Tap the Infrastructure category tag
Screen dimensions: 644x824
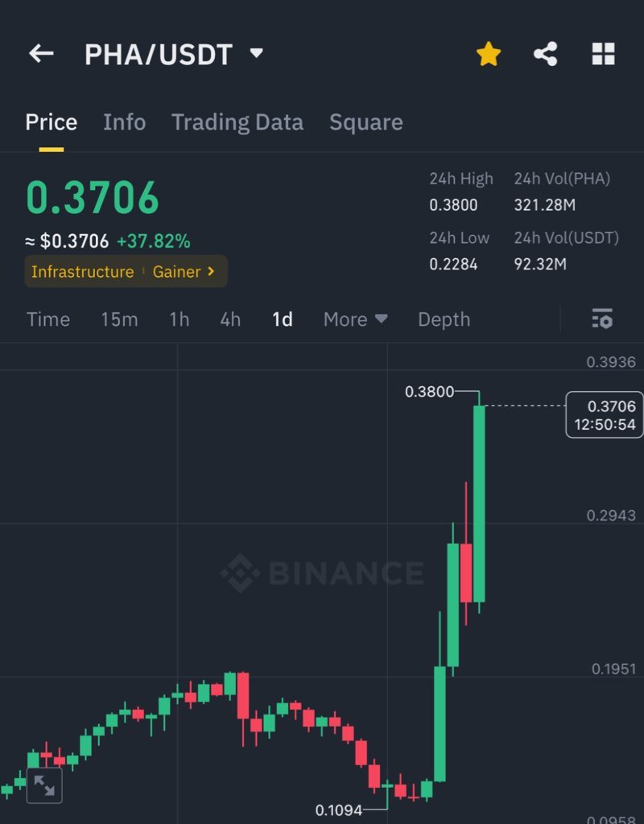pos(82,271)
